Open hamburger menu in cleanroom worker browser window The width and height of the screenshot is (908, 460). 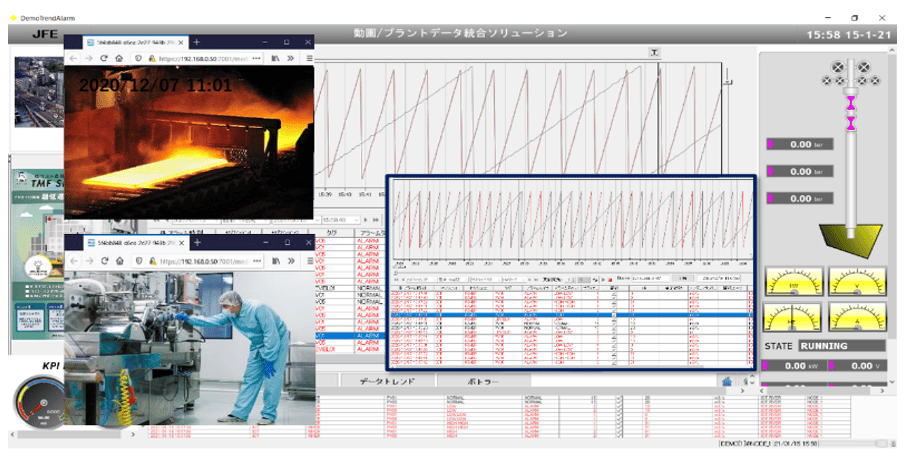tap(310, 261)
